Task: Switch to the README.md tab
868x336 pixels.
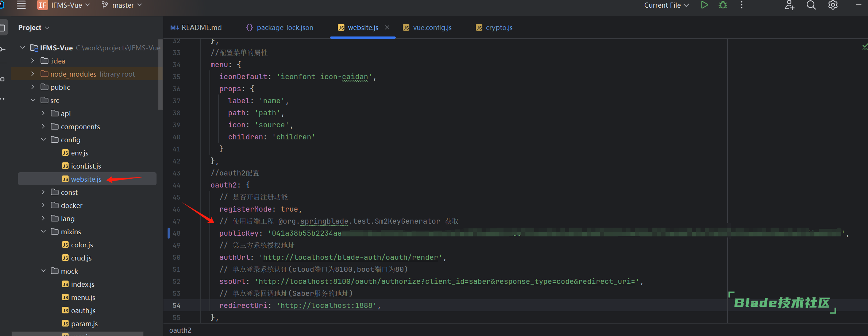Action: click(196, 27)
